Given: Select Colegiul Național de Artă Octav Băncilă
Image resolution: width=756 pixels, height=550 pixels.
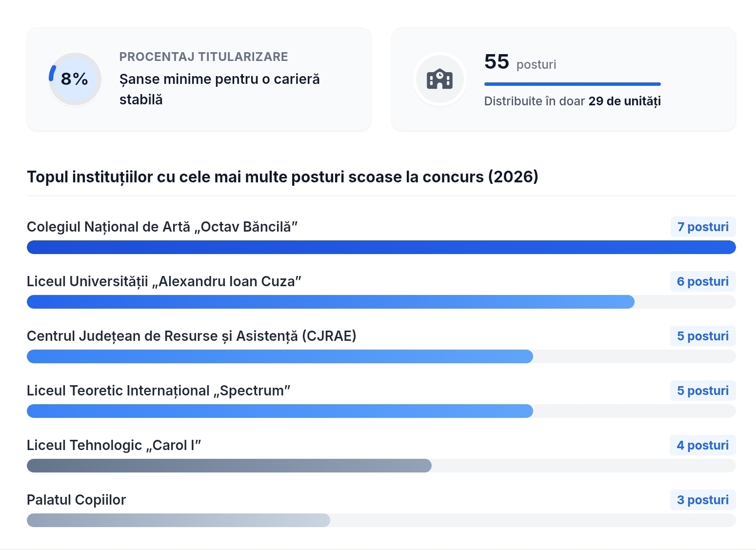Looking at the screenshot, I should pos(162,227).
